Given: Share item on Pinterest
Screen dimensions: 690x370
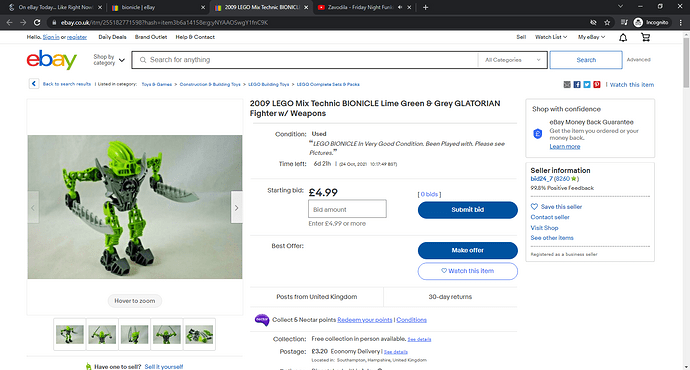Looking at the screenshot, I should tap(597, 84).
